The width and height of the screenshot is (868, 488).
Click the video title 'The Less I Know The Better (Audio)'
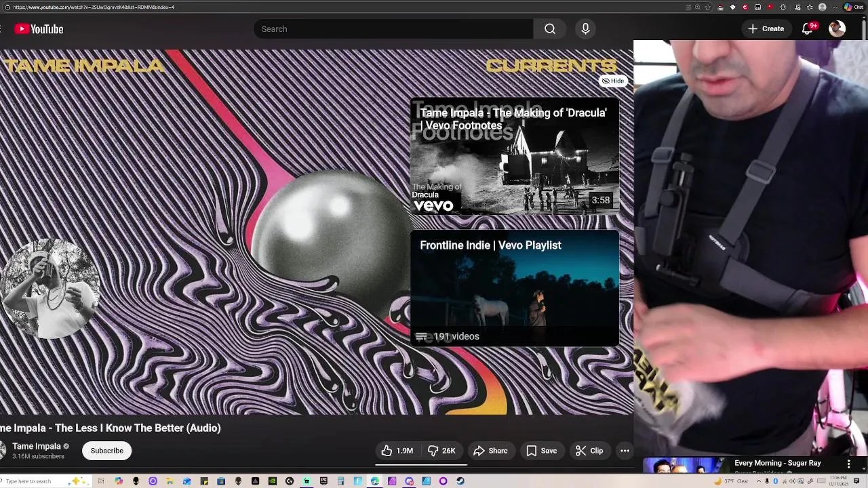(111, 428)
